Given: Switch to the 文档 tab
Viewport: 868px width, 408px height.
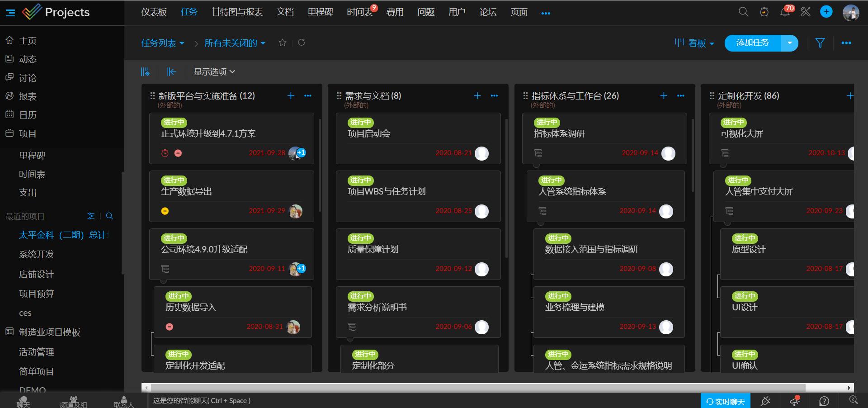Looking at the screenshot, I should pyautogui.click(x=285, y=12).
